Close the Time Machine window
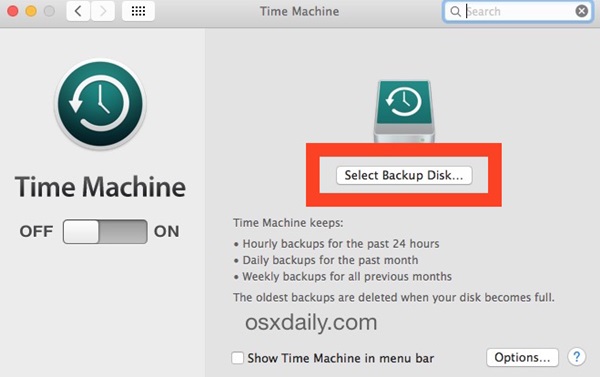The height and width of the screenshot is (377, 600). 13,11
